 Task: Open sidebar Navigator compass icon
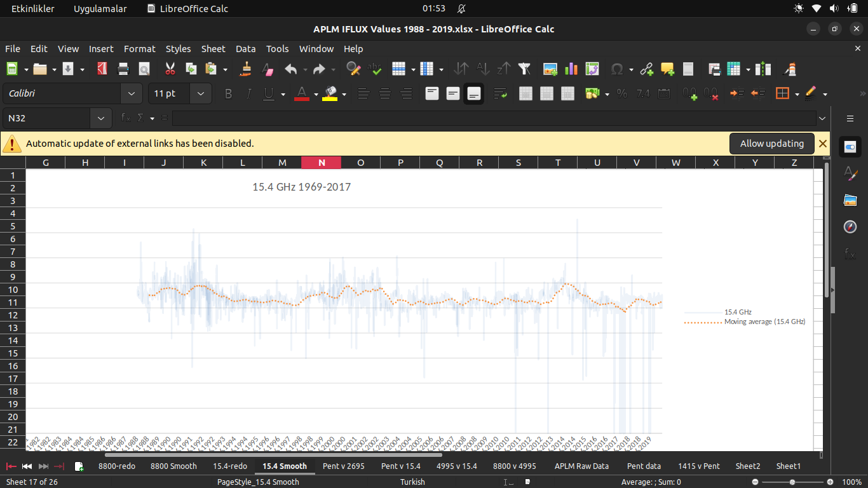click(x=850, y=227)
